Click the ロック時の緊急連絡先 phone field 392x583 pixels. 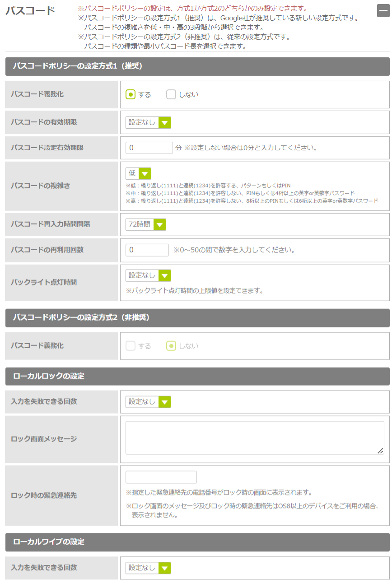click(161, 477)
